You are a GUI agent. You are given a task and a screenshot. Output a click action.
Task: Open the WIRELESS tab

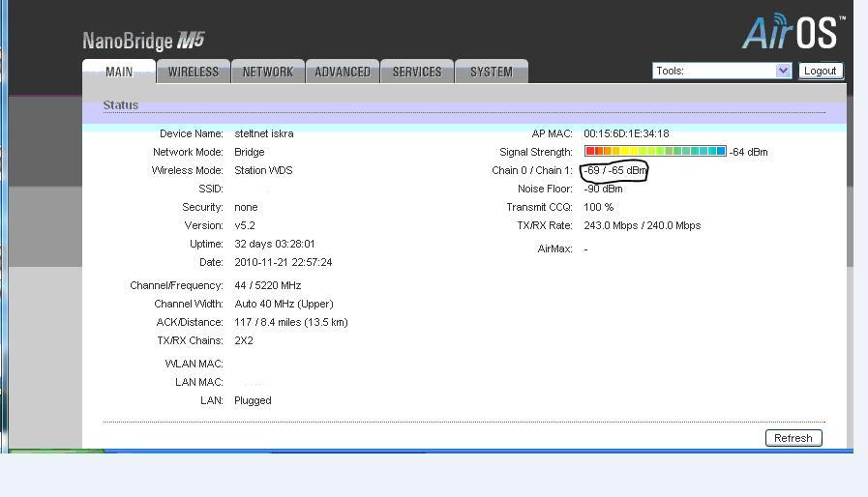(x=194, y=73)
